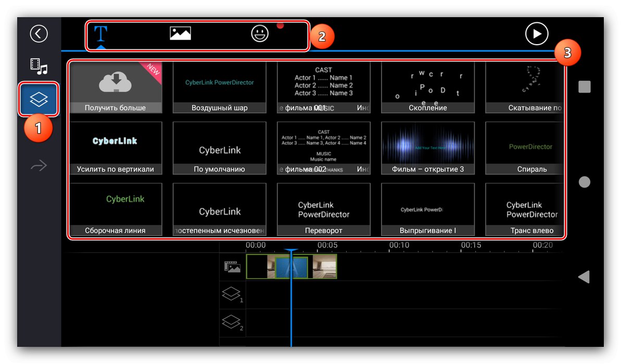This screenshot has width=621, height=364.
Task: Choose the 'Скатывание по' title template
Action: (524, 87)
